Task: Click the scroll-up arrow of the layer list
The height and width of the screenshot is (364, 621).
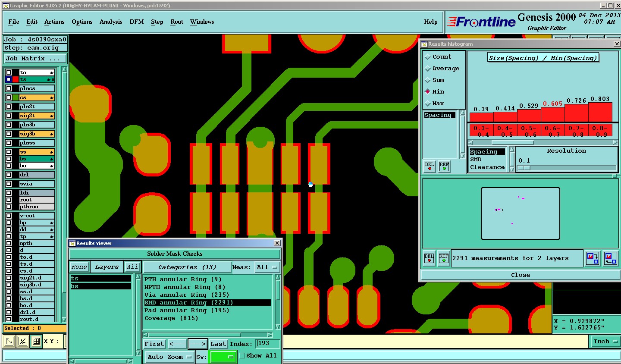Action: (64, 70)
